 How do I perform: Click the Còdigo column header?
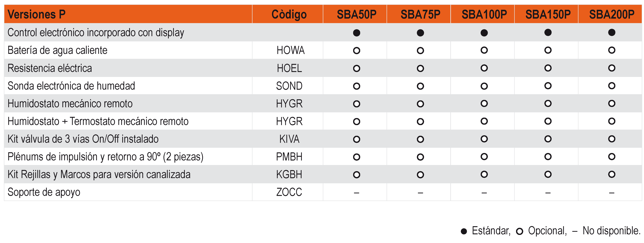coord(289,15)
